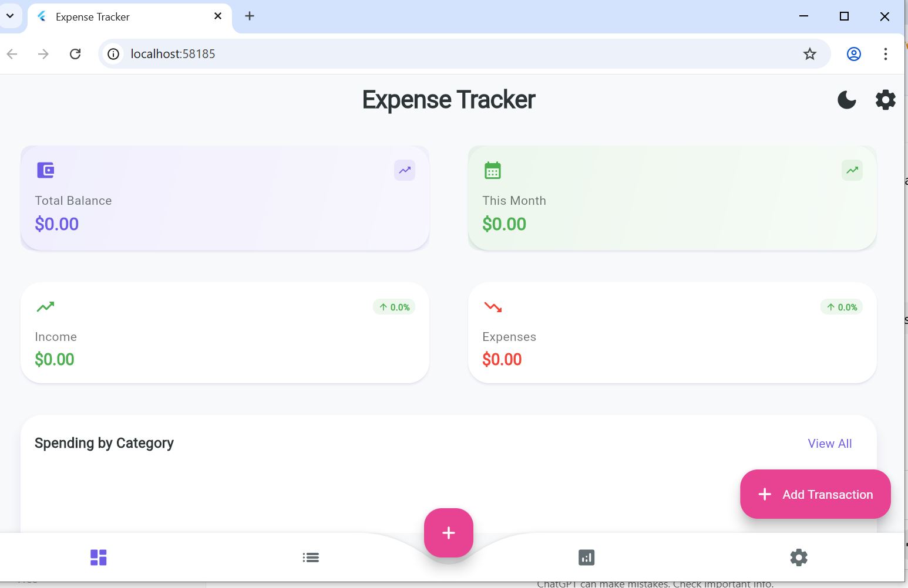
Task: Tap the pink plus floating action button
Action: [448, 533]
